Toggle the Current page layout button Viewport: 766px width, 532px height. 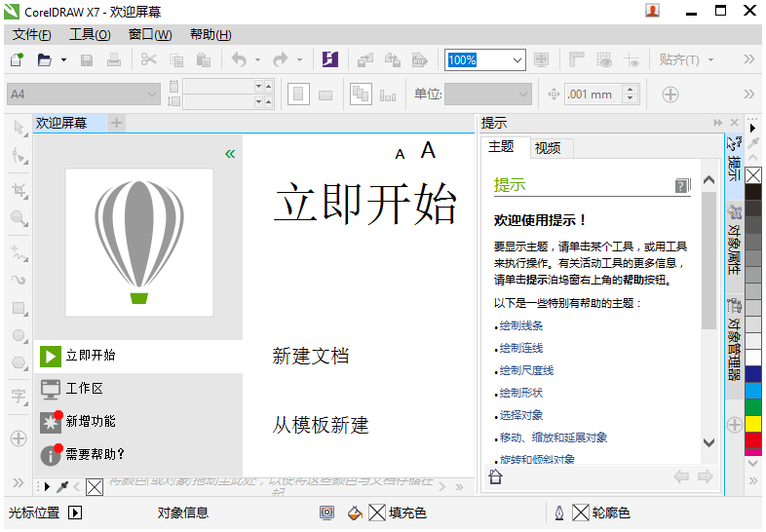coord(388,95)
